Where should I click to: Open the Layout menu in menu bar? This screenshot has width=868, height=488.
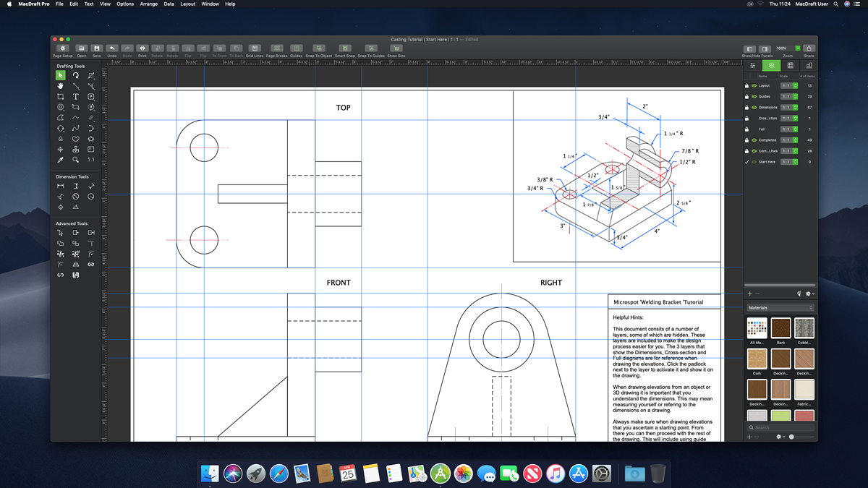pos(187,4)
